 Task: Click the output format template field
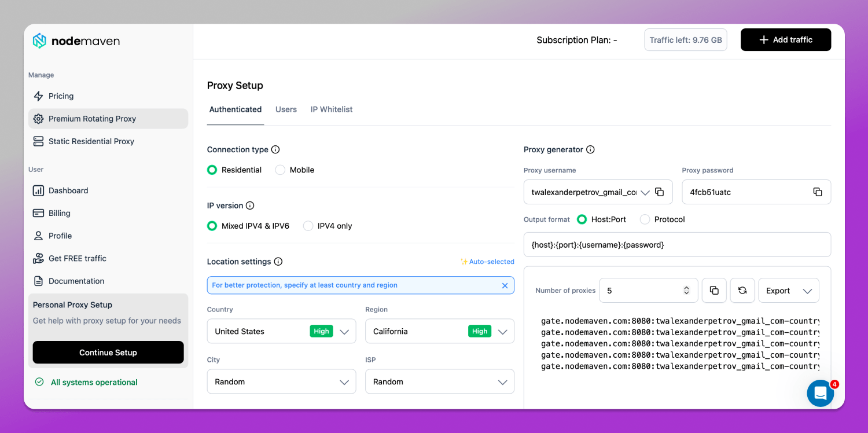pos(677,244)
